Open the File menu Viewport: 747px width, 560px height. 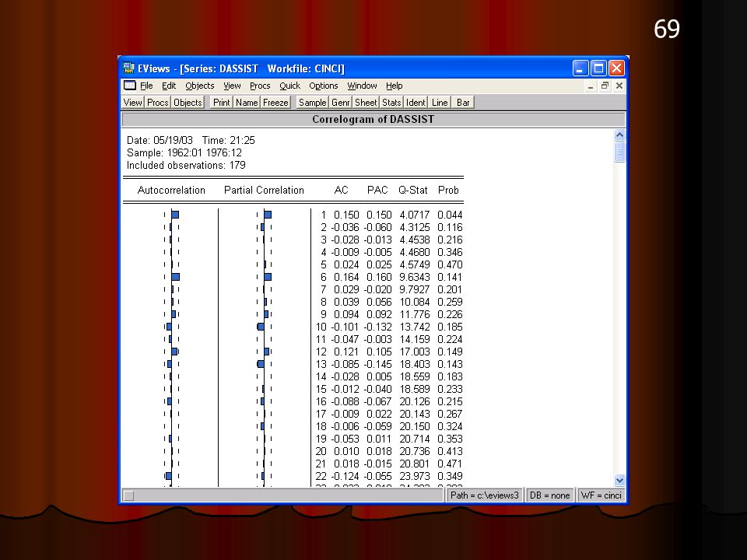tap(146, 86)
